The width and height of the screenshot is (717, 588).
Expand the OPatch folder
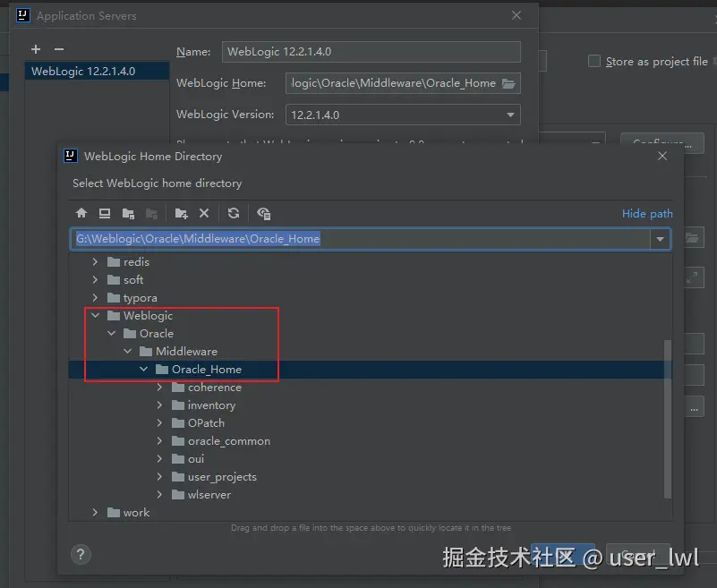click(x=159, y=423)
